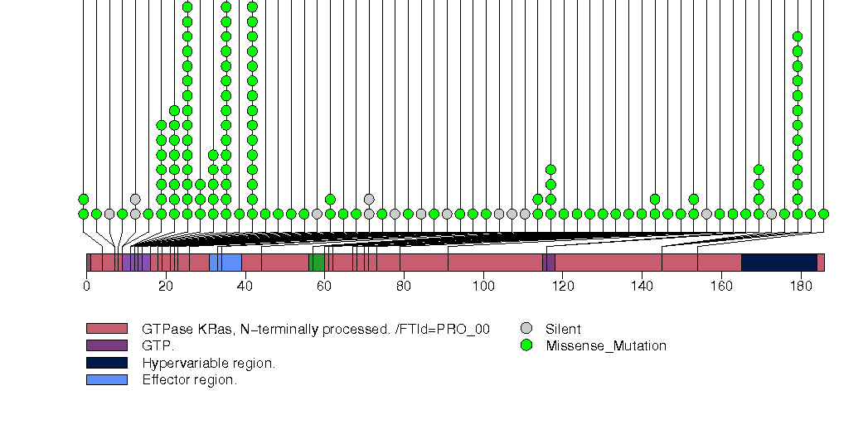Click topmost green circle above hypervariable region stack
Image resolution: width=868 pixels, height=434 pixels.
[x=798, y=36]
